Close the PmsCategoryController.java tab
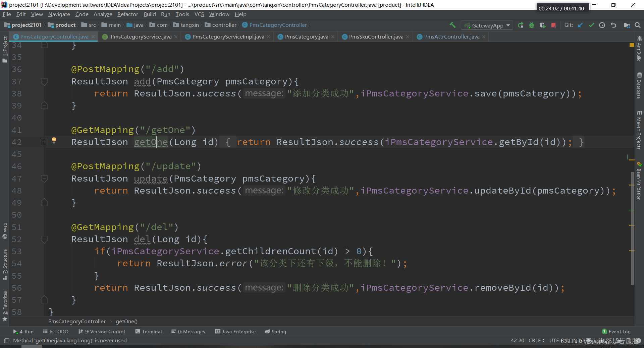 tap(93, 37)
